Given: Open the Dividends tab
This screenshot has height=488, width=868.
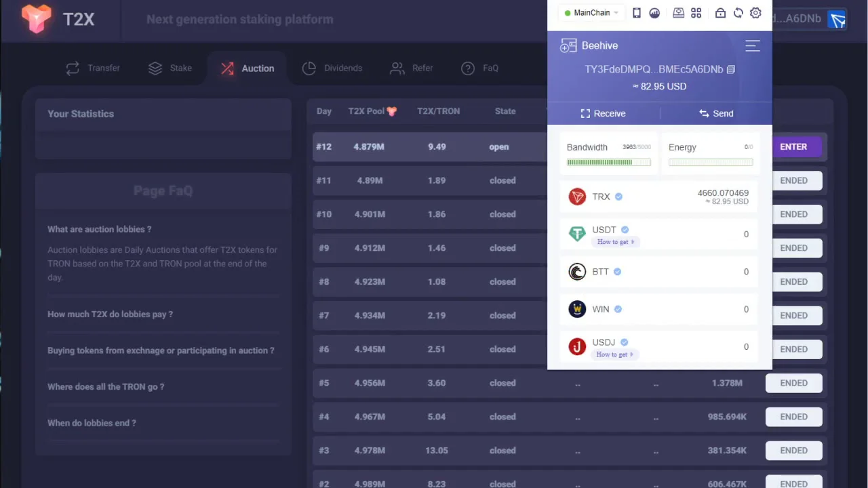Looking at the screenshot, I should [x=332, y=68].
